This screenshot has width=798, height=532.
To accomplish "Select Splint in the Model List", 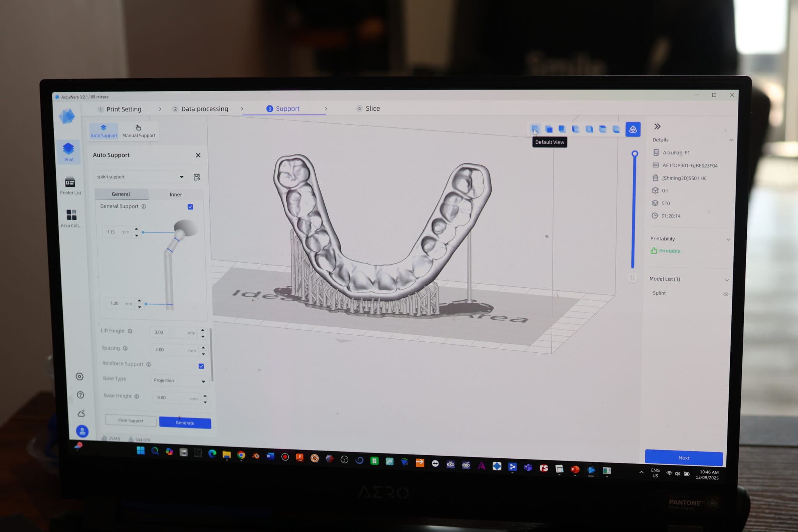I will (x=659, y=293).
